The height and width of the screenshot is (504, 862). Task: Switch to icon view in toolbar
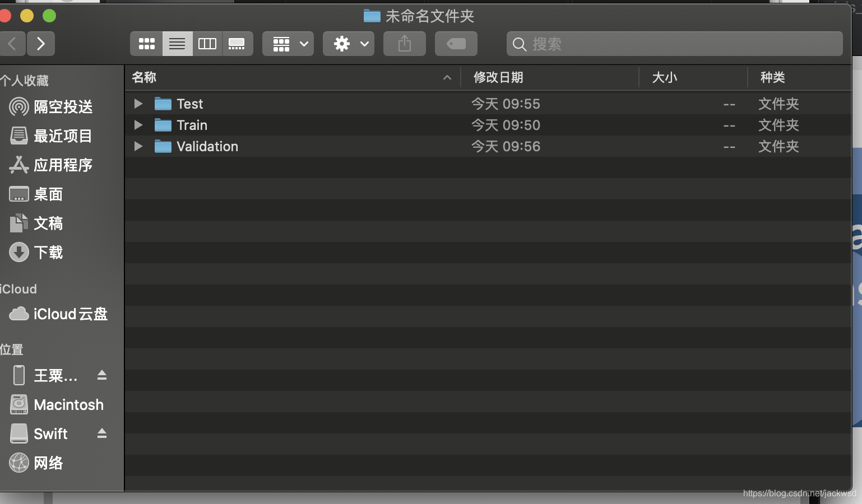pyautogui.click(x=146, y=44)
